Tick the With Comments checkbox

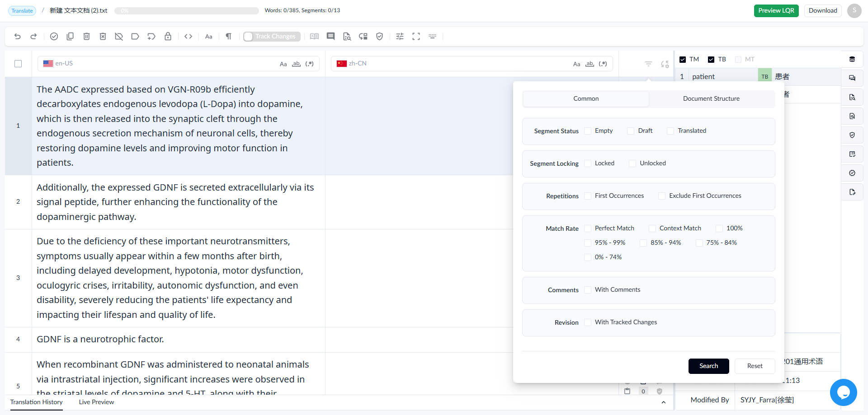click(588, 290)
